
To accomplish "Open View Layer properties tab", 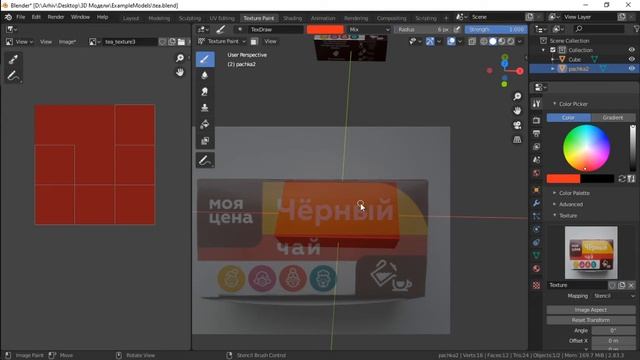I will point(536,147).
